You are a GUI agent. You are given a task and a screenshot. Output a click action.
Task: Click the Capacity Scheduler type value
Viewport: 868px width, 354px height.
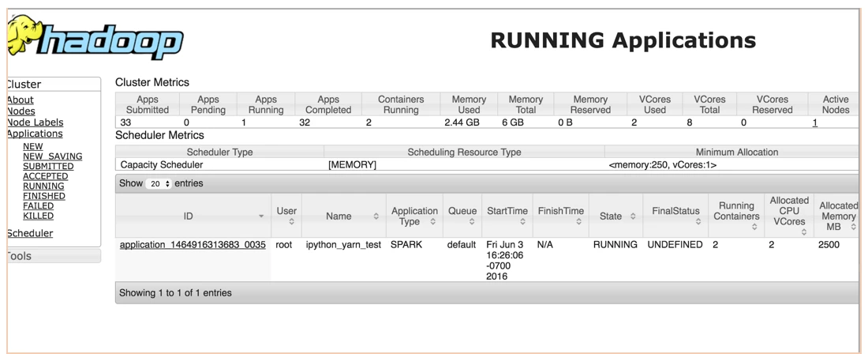[162, 165]
